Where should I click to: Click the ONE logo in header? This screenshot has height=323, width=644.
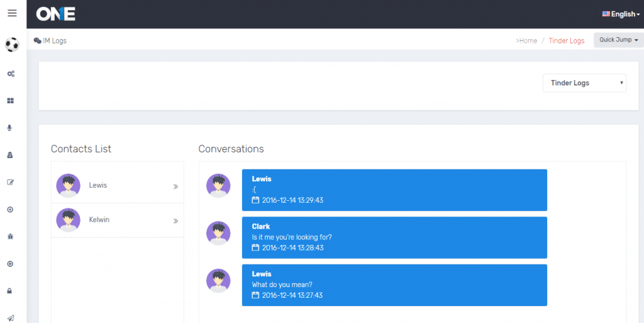pyautogui.click(x=55, y=14)
